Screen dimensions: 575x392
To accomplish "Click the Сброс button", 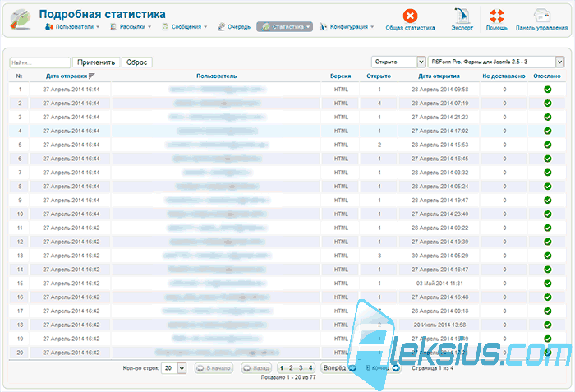I will point(137,62).
